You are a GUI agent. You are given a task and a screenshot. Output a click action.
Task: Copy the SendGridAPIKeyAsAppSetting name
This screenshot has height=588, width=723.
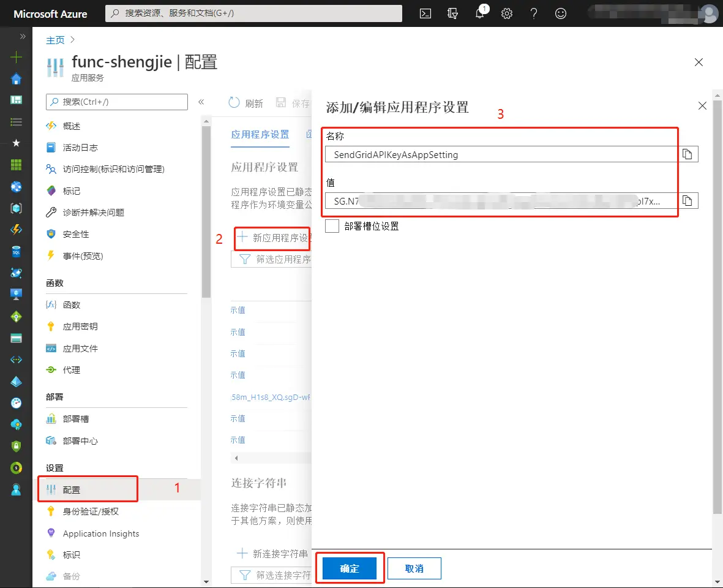[x=687, y=154]
